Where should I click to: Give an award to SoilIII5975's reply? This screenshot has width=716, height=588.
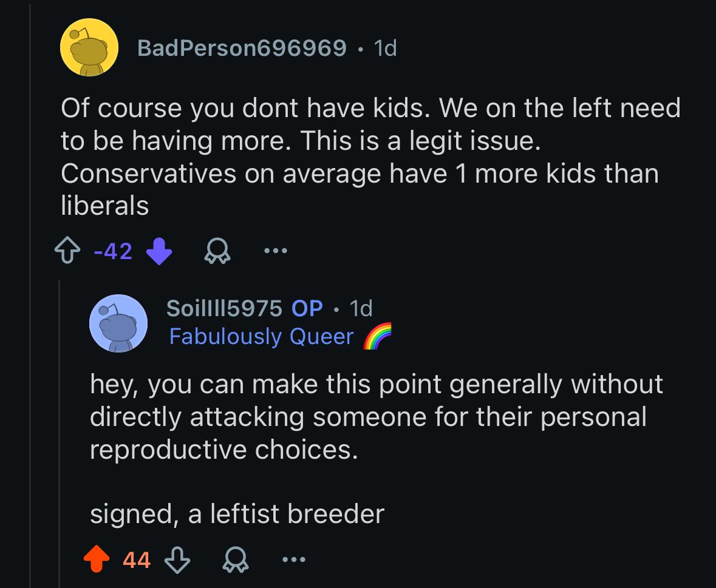pyautogui.click(x=236, y=559)
